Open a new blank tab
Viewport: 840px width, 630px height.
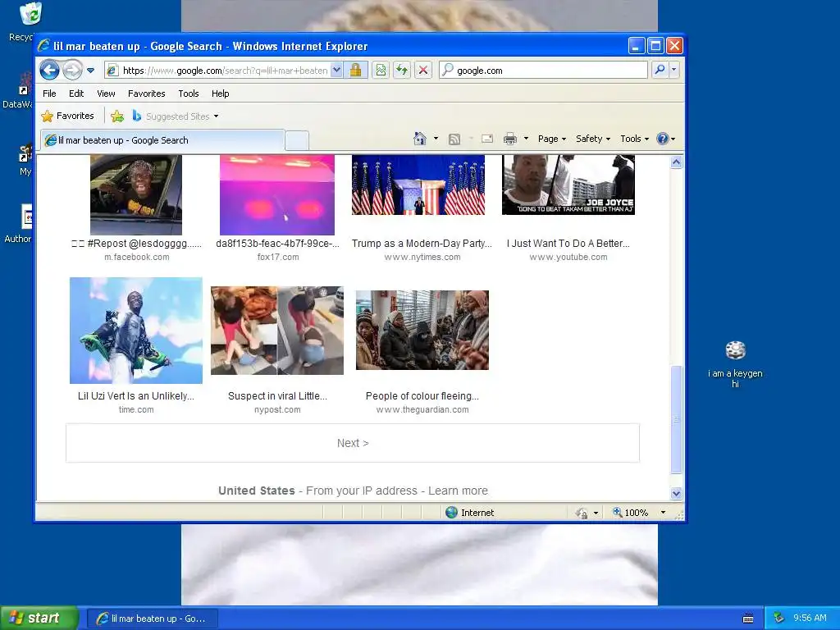[297, 140]
